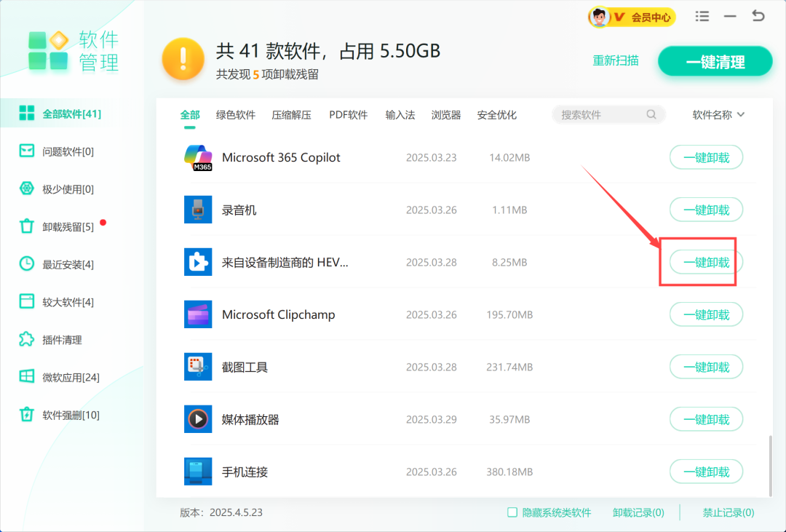Click the software list vertical scrollbar
The image size is (786, 532).
point(771,466)
